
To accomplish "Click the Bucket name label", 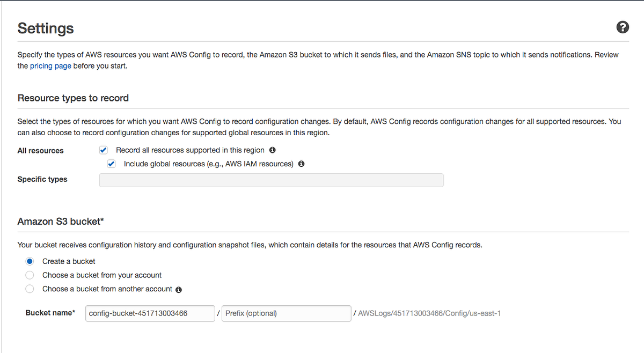I will coord(50,313).
